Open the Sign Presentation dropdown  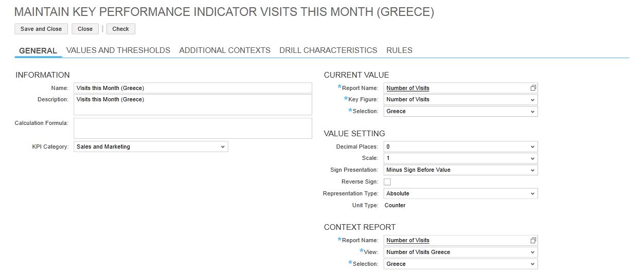click(533, 170)
